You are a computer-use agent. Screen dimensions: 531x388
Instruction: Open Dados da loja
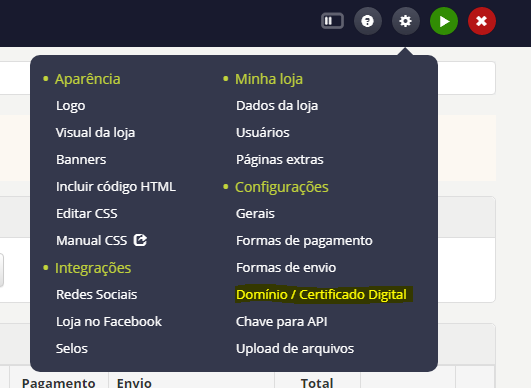click(277, 106)
